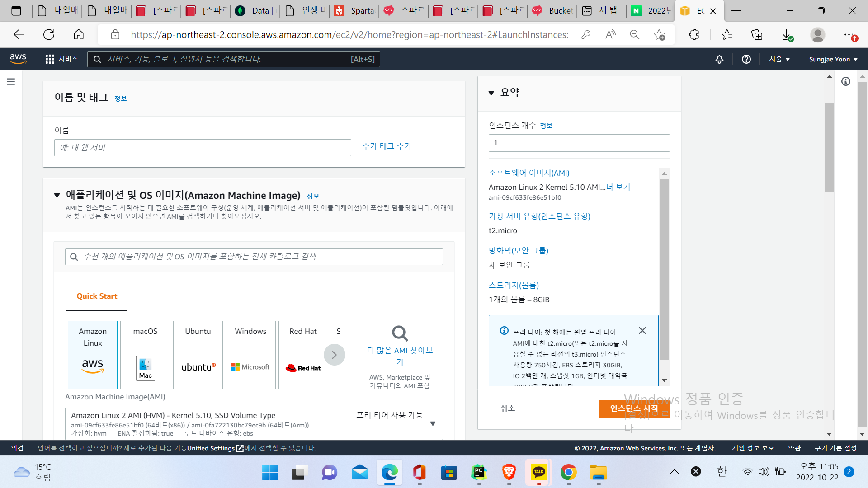
Task: Open the info panel icon at right edge
Action: tap(846, 81)
